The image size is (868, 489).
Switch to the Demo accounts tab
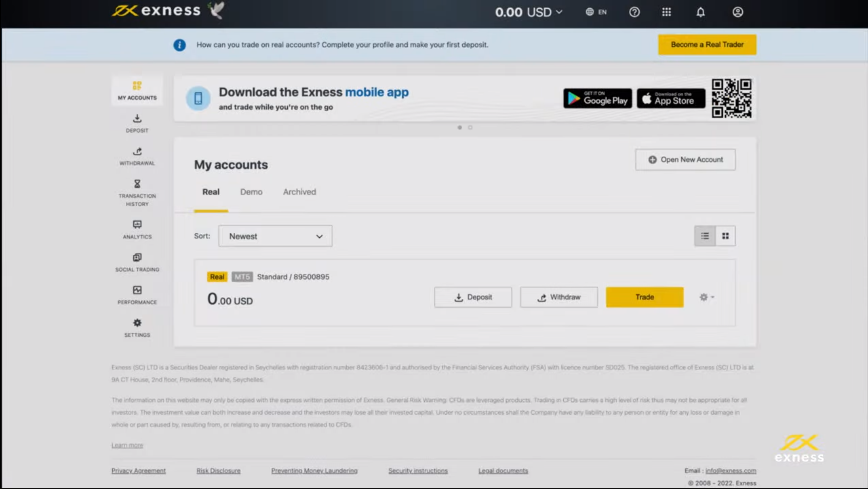(251, 192)
